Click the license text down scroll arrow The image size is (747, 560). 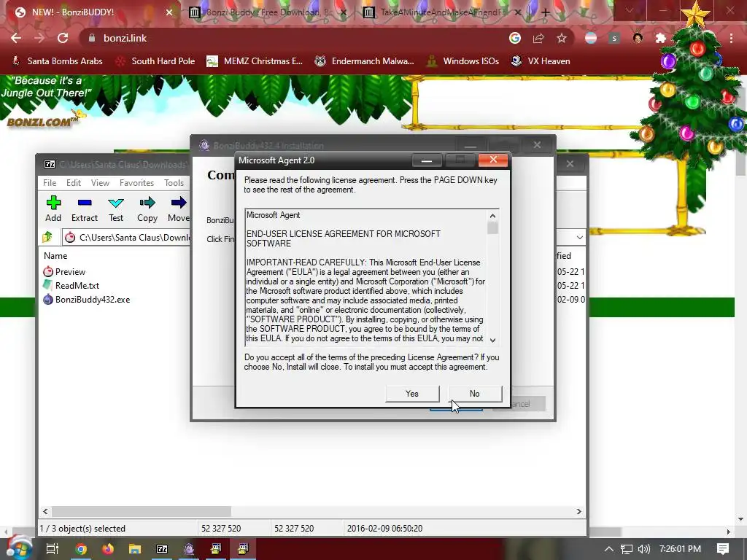[x=492, y=340]
